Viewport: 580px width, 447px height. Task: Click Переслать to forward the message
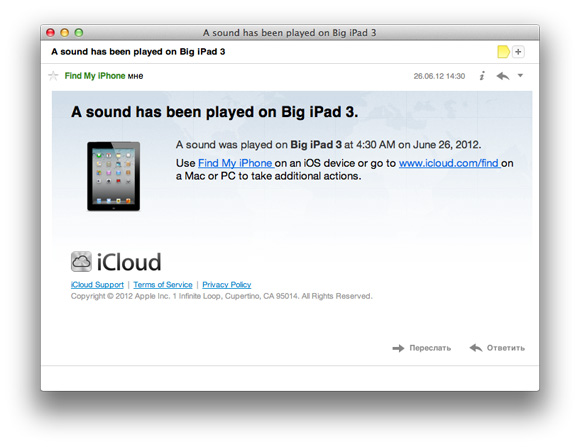click(x=422, y=348)
